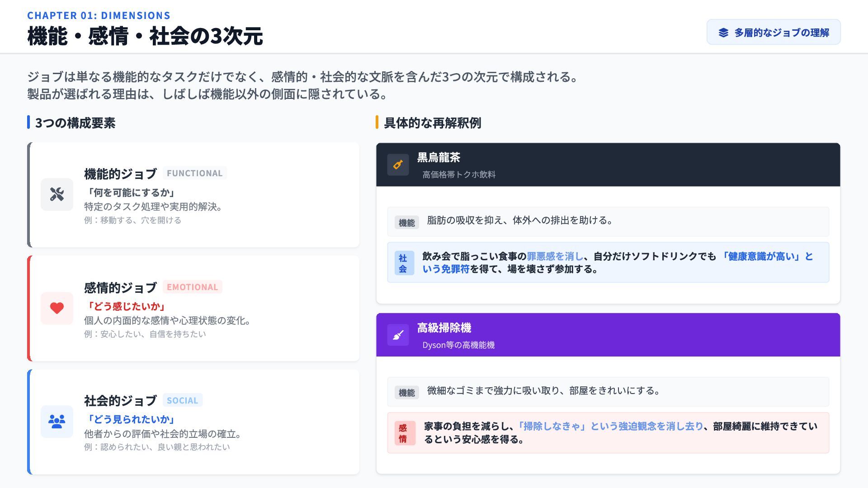Click the orange bottle icon beside 黒烏龍茶
Image resolution: width=868 pixels, height=488 pixels.
(398, 164)
